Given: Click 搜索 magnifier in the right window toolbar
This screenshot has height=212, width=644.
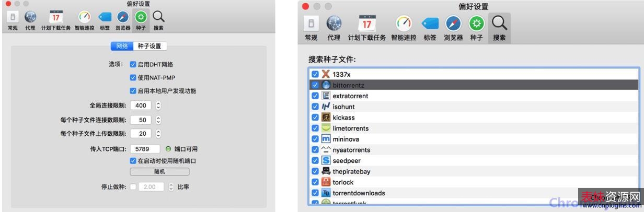Looking at the screenshot, I should pyautogui.click(x=499, y=23).
